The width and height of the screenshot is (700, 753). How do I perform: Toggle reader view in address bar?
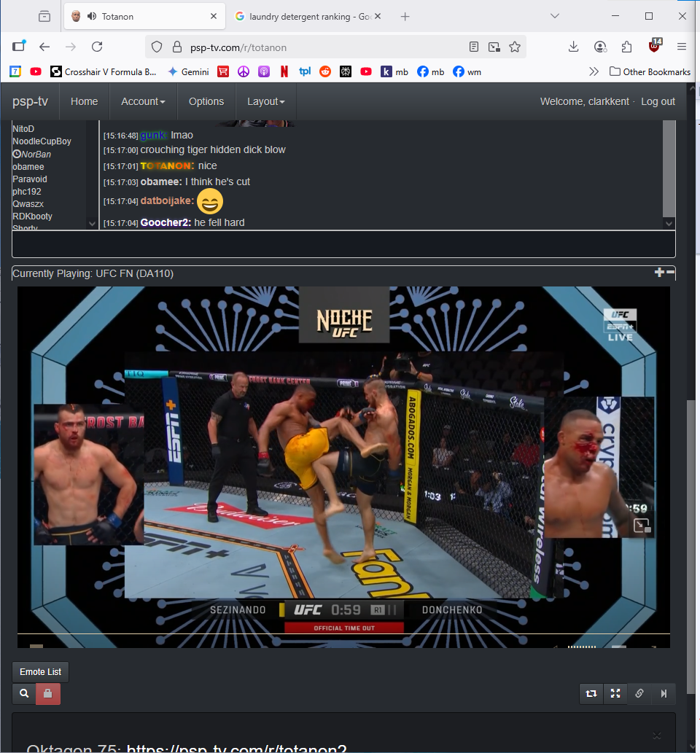(474, 47)
